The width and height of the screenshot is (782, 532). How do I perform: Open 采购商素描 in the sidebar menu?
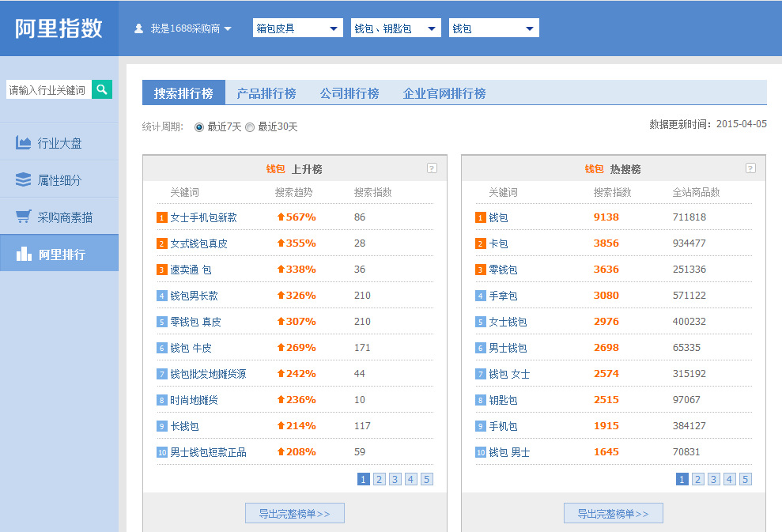coord(59,216)
